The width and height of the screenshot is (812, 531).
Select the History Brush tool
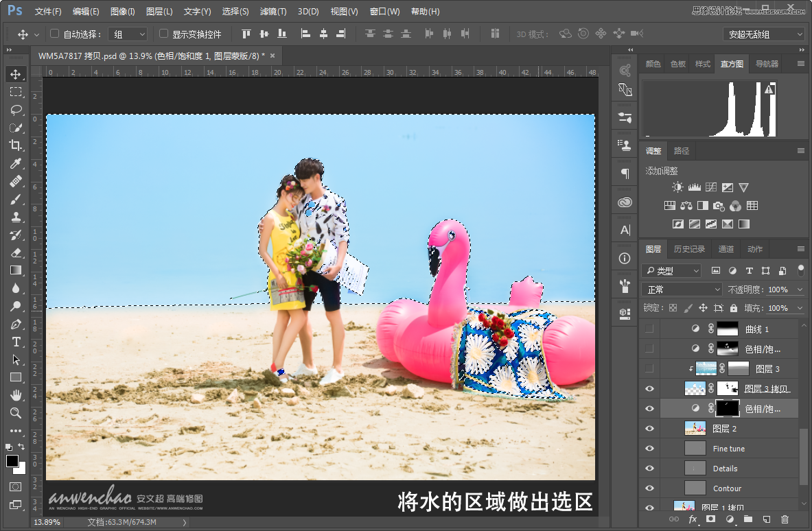16,235
